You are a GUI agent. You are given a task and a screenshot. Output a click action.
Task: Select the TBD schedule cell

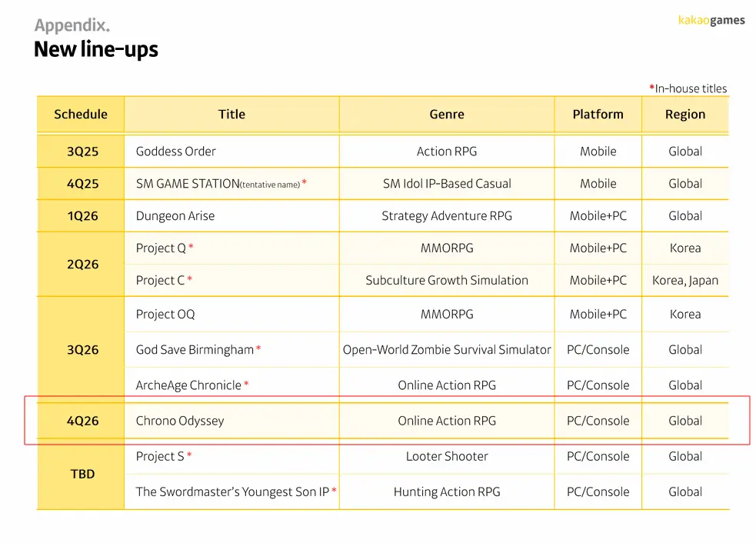coord(82,474)
